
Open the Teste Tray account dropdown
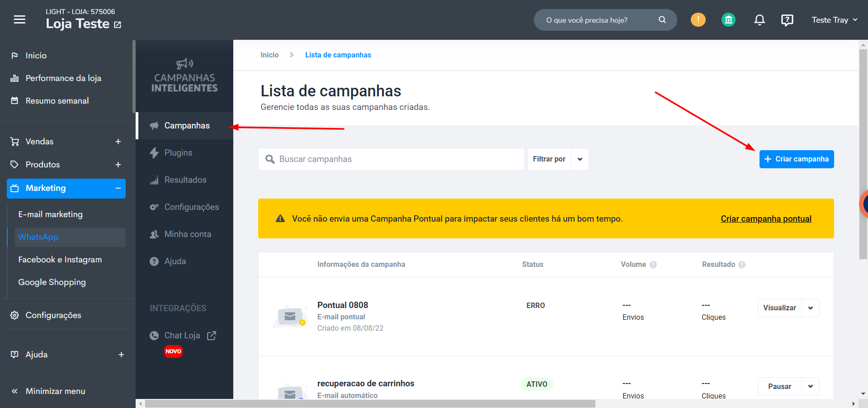[835, 20]
